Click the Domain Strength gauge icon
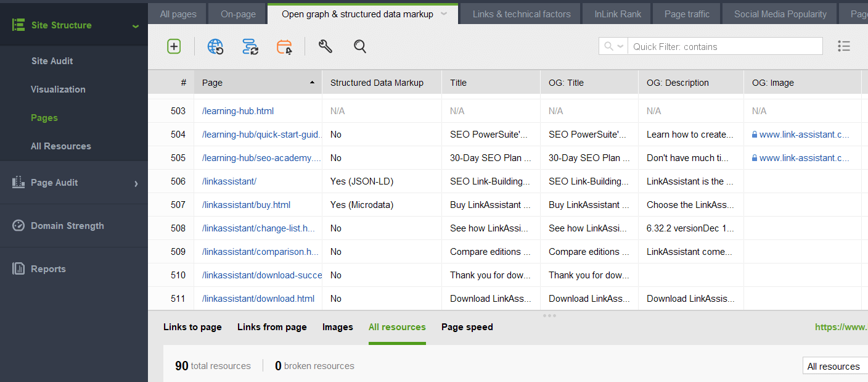This screenshot has height=382, width=868. point(18,226)
